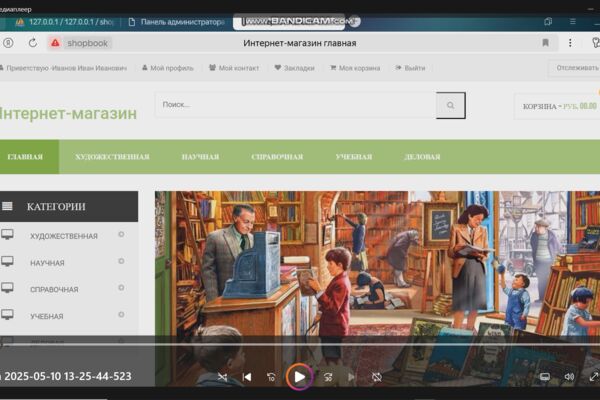Click the video seek progress bar
Image resolution: width=600 pixels, height=400 pixels.
(x=300, y=344)
